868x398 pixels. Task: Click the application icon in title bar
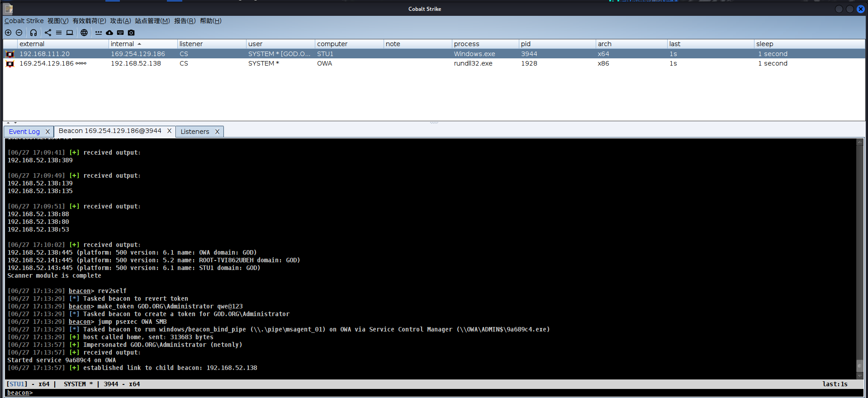pyautogui.click(x=8, y=9)
